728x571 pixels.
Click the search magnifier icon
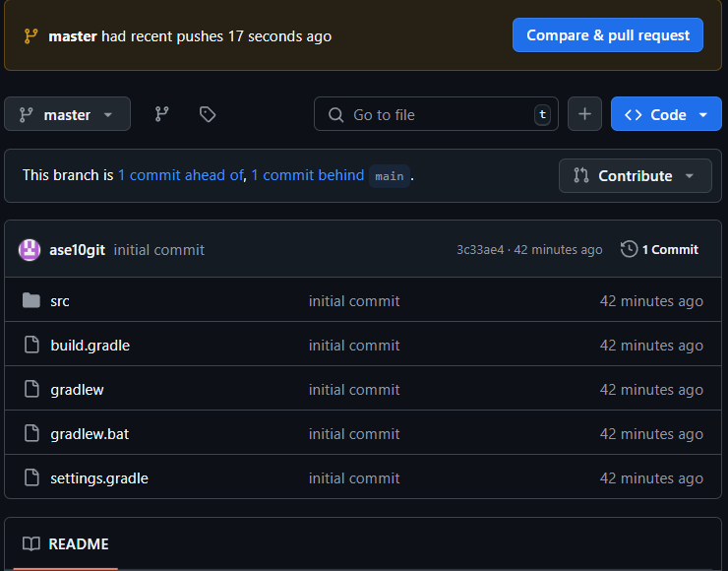tap(335, 115)
